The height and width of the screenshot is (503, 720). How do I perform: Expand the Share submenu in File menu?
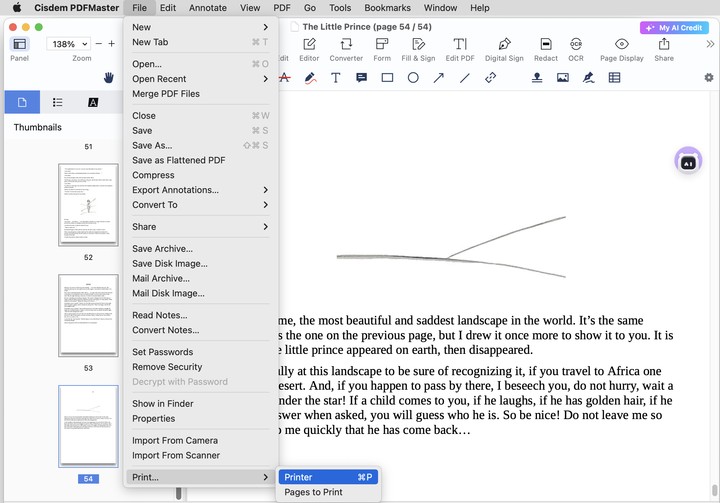201,226
